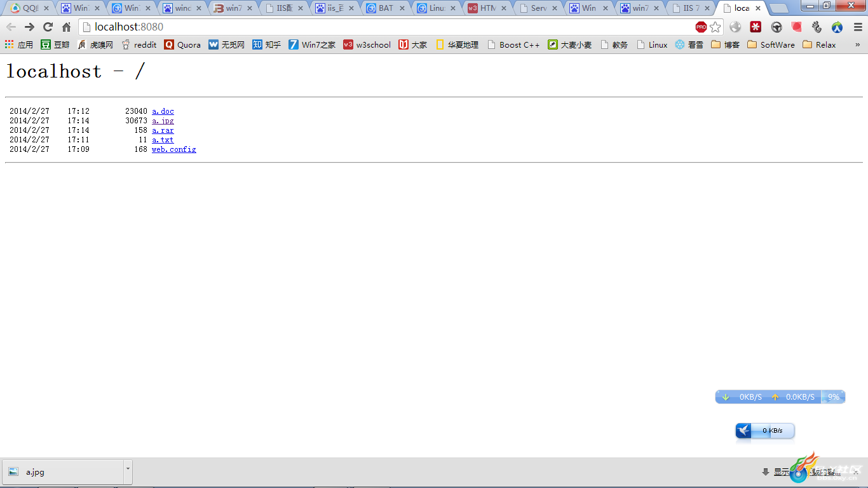
Task: Open the a.doc file link
Action: tap(163, 111)
